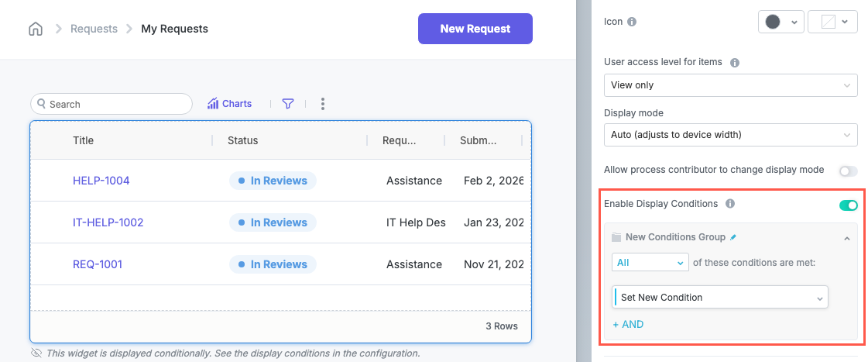The image size is (868, 362).
Task: Click info icon beside Enable Display Conditions
Action: tap(730, 205)
